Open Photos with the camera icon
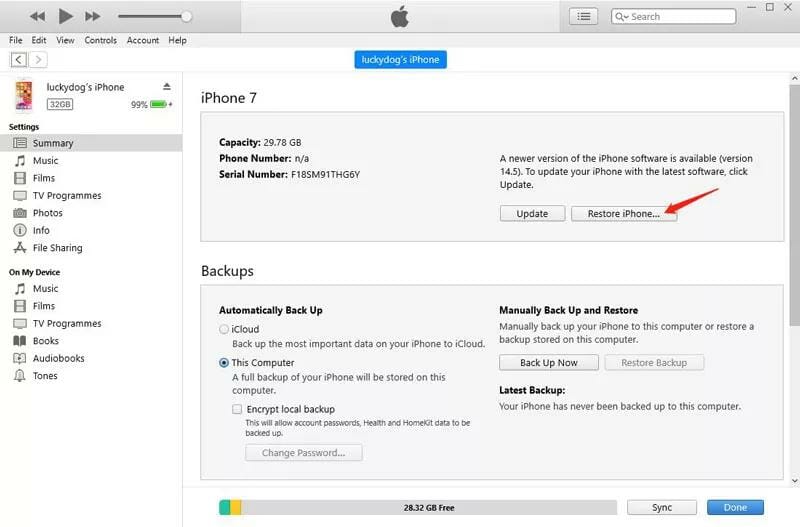This screenshot has width=800, height=527. click(x=20, y=213)
